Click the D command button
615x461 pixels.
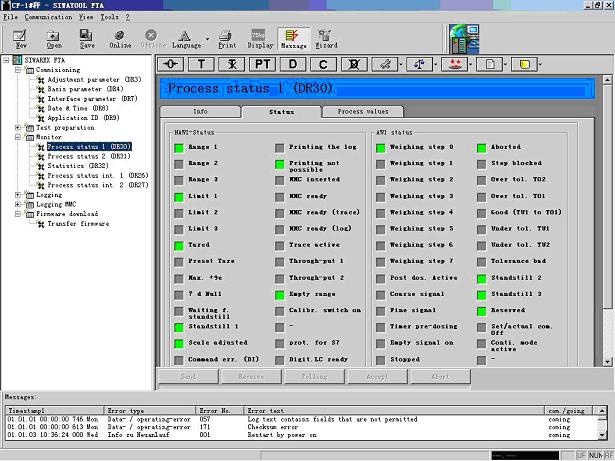(293, 64)
